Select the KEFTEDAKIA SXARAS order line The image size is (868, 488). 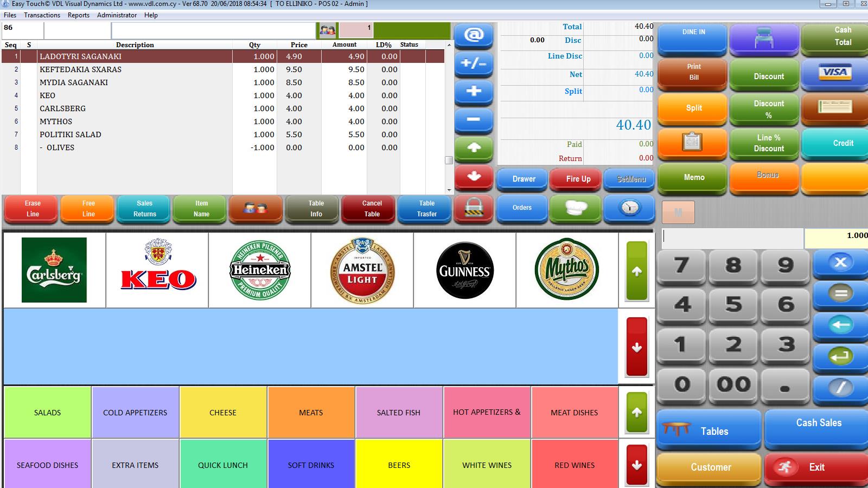pos(223,69)
